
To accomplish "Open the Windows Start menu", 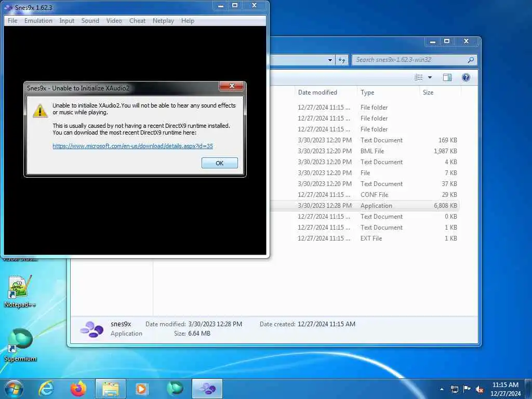I will click(x=14, y=389).
